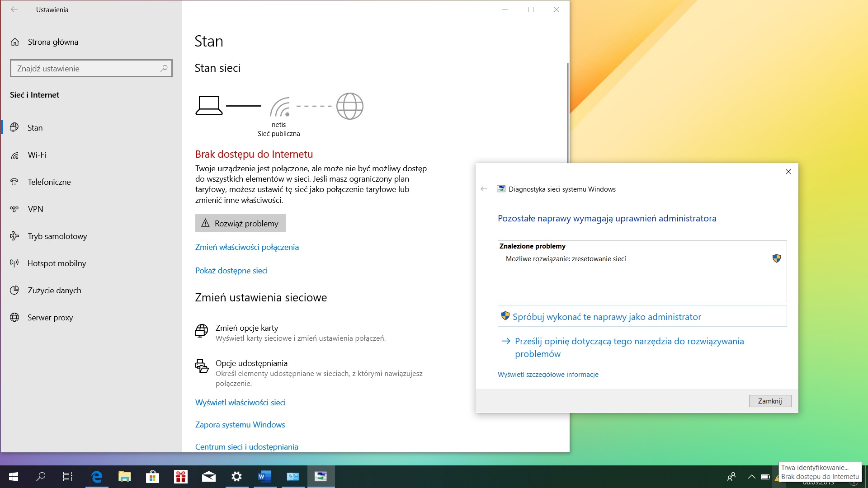The width and height of the screenshot is (868, 488).
Task: Open Serwer proxy settings
Action: 50,318
